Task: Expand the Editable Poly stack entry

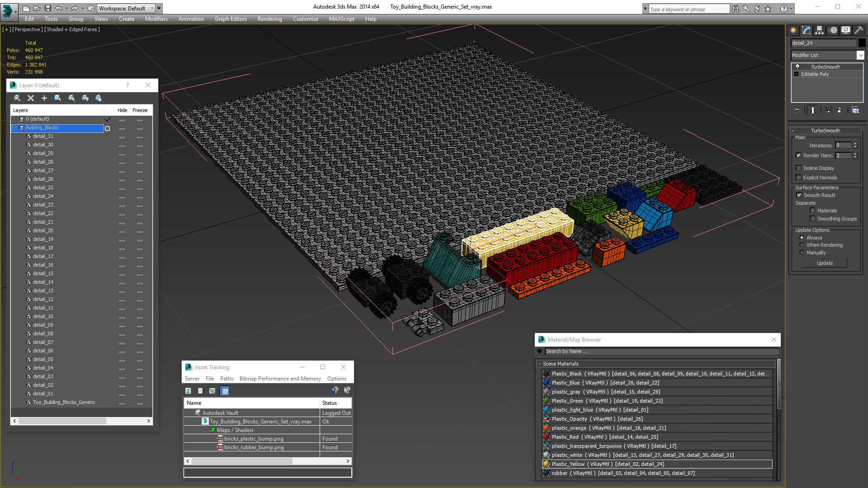Action: tap(797, 74)
